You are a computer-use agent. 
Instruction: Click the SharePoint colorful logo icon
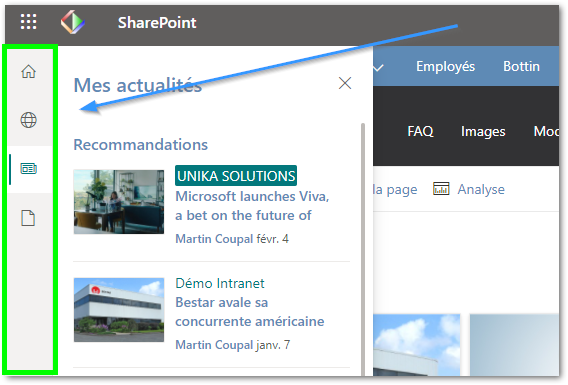point(73,22)
